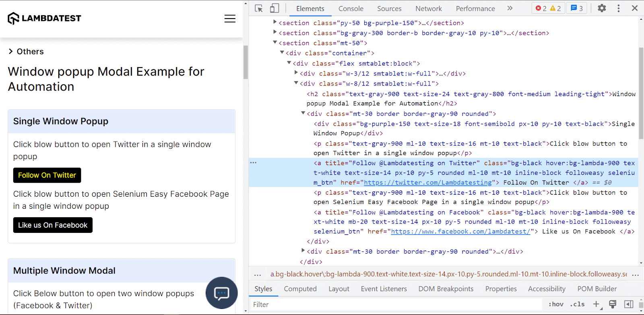Collapse the flex smtablet:block div node
The width and height of the screenshot is (644, 315).
(x=289, y=63)
